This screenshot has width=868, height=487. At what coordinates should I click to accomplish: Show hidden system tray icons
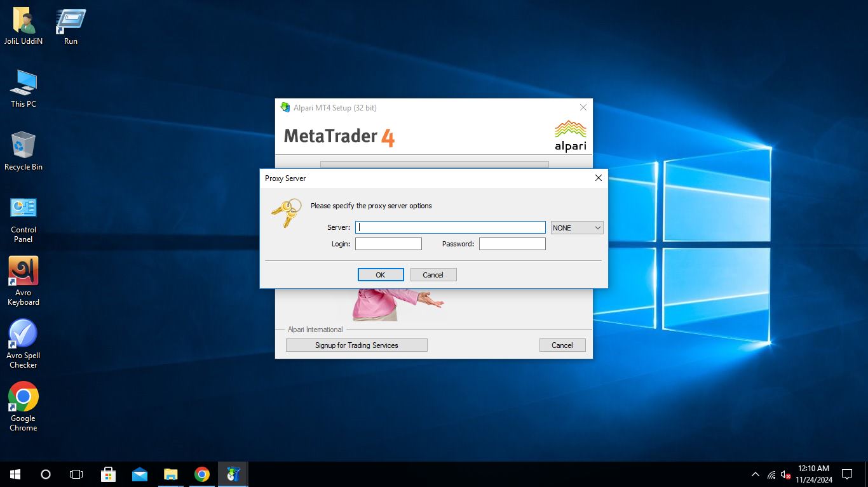[x=756, y=474]
